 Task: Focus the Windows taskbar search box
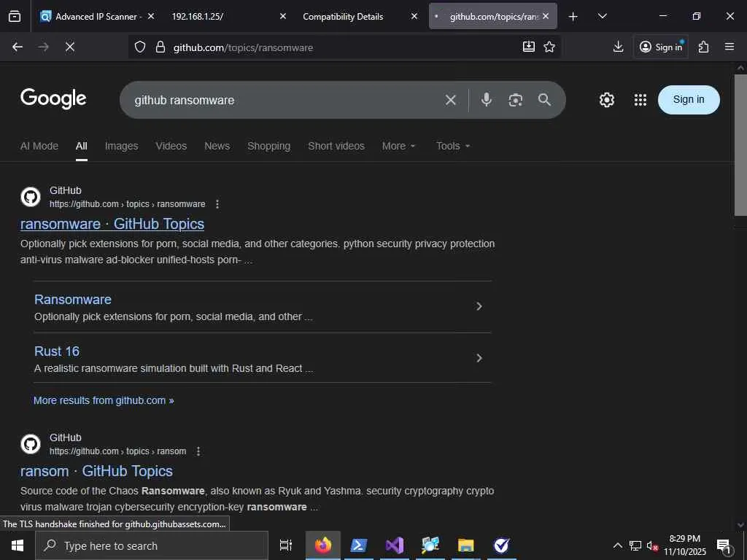[x=152, y=545]
